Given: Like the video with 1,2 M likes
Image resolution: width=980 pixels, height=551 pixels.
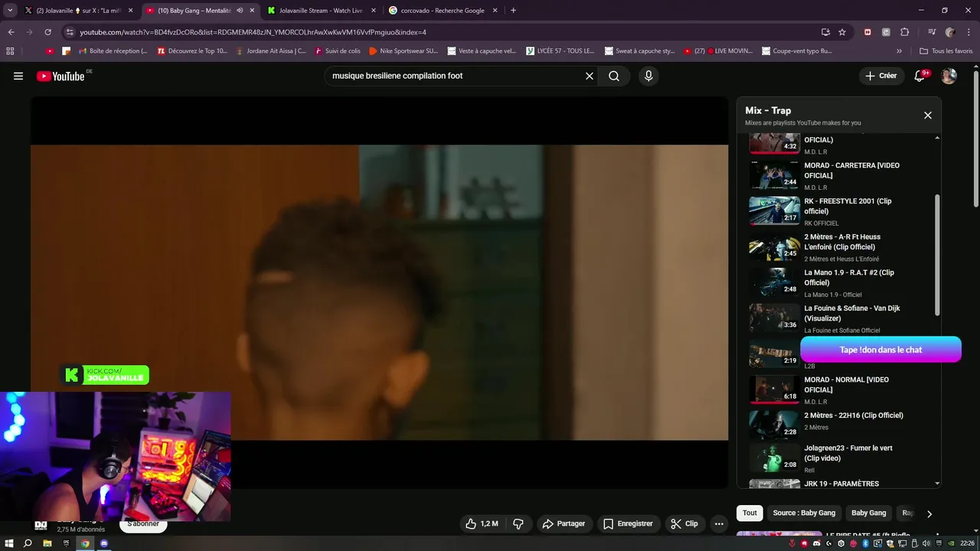Looking at the screenshot, I should 482,523.
